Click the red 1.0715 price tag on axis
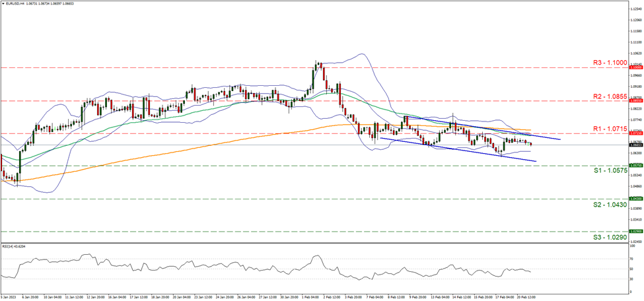The image size is (644, 301). click(x=635, y=133)
